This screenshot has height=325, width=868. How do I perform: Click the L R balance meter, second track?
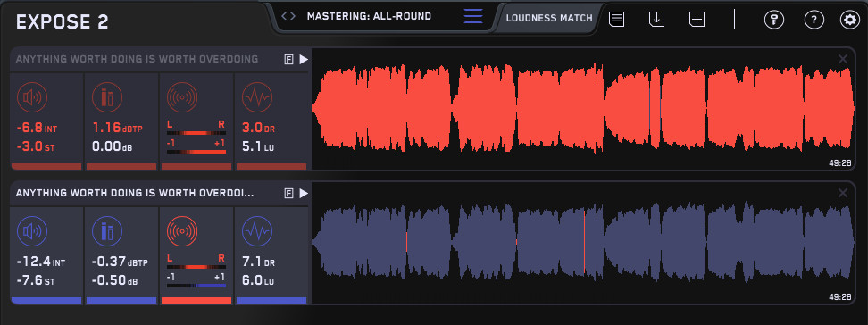pos(196,268)
